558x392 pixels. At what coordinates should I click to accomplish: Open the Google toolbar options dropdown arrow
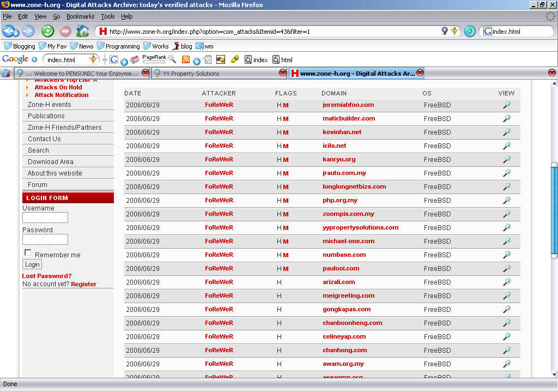click(x=34, y=59)
